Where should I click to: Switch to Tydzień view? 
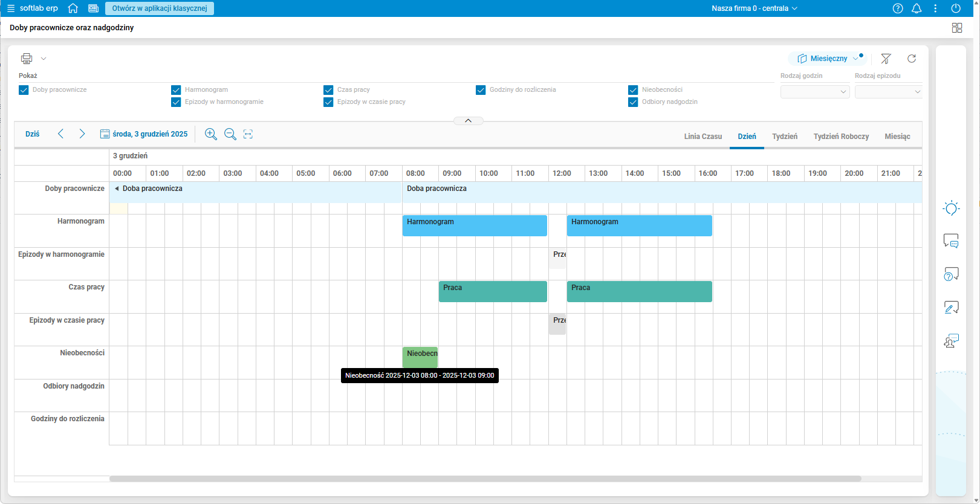785,137
